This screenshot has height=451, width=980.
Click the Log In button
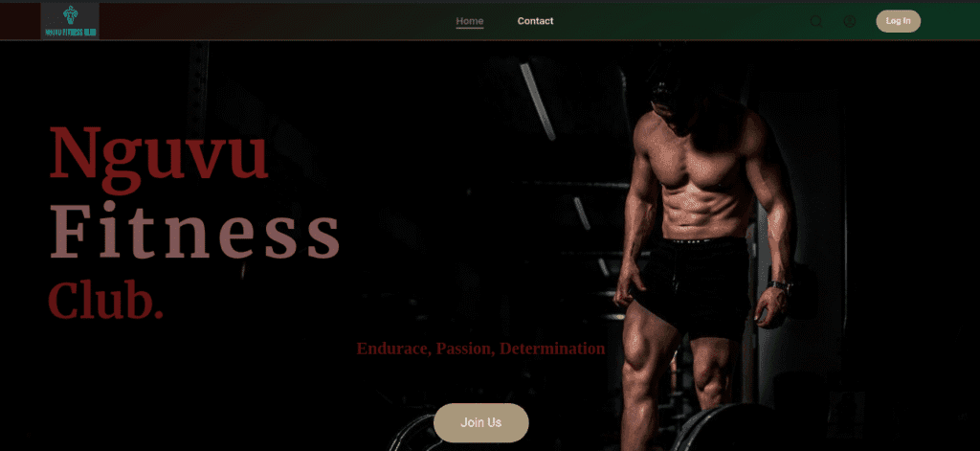click(x=898, y=21)
